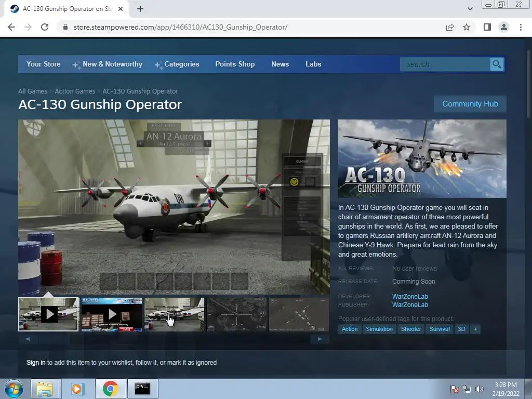Expand the tab search dropdown
The image size is (532, 399).
(470, 9)
